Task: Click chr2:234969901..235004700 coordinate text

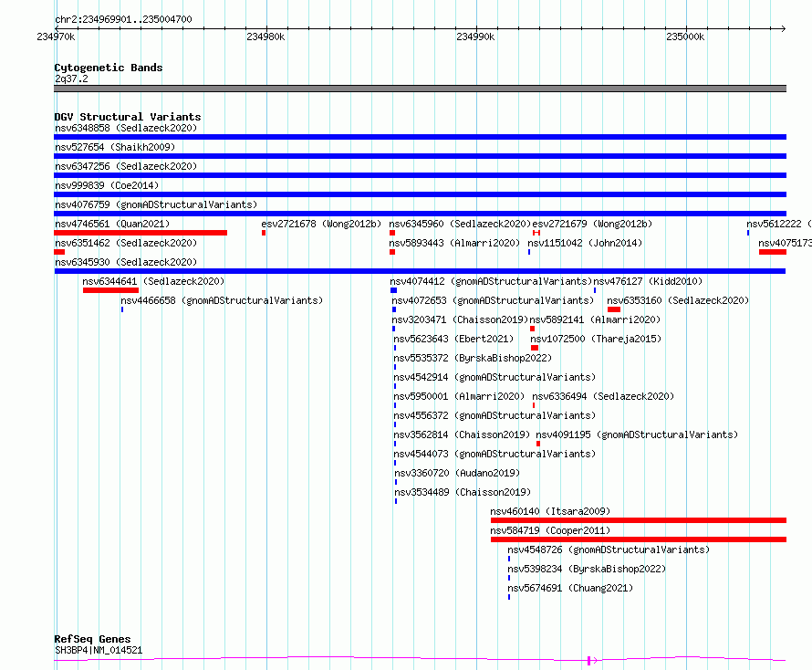Action: click(123, 19)
